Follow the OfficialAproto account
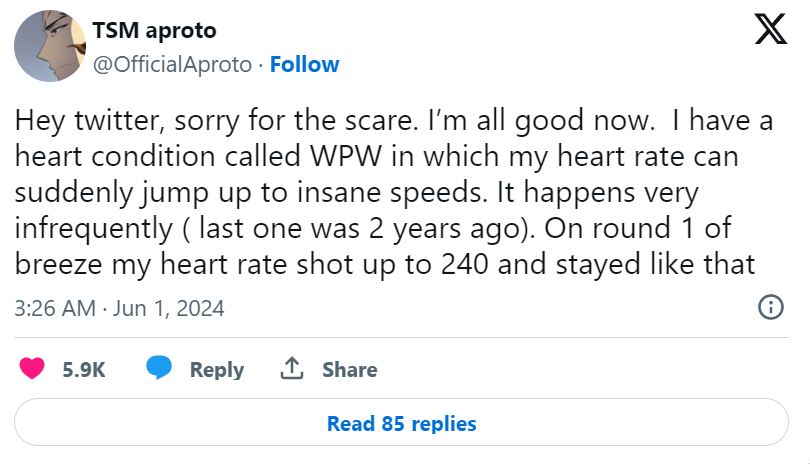810x464 pixels. (304, 64)
